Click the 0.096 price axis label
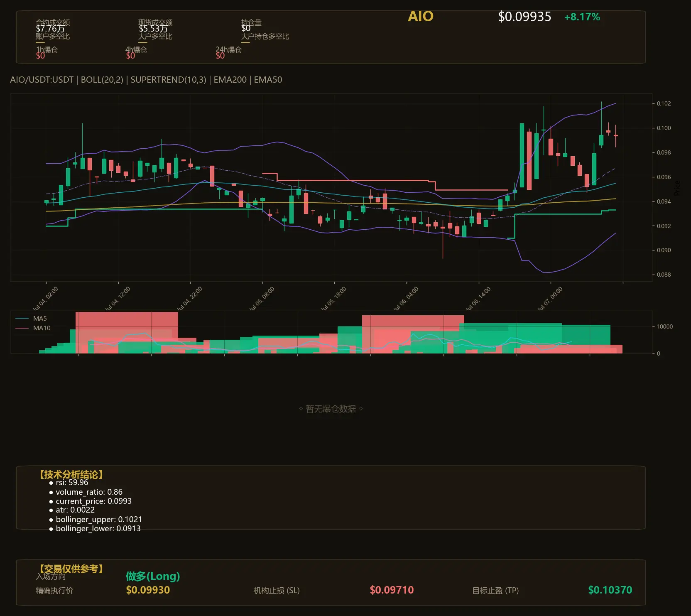 [x=664, y=177]
